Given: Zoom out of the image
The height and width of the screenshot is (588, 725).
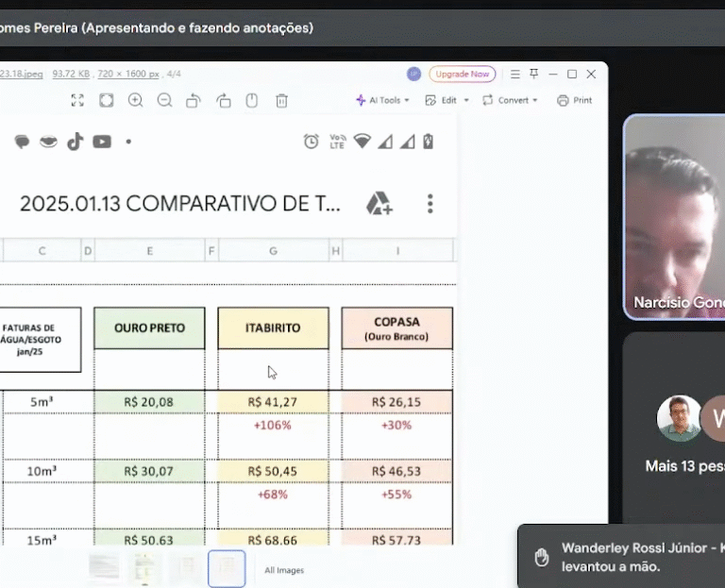Looking at the screenshot, I should 165,100.
